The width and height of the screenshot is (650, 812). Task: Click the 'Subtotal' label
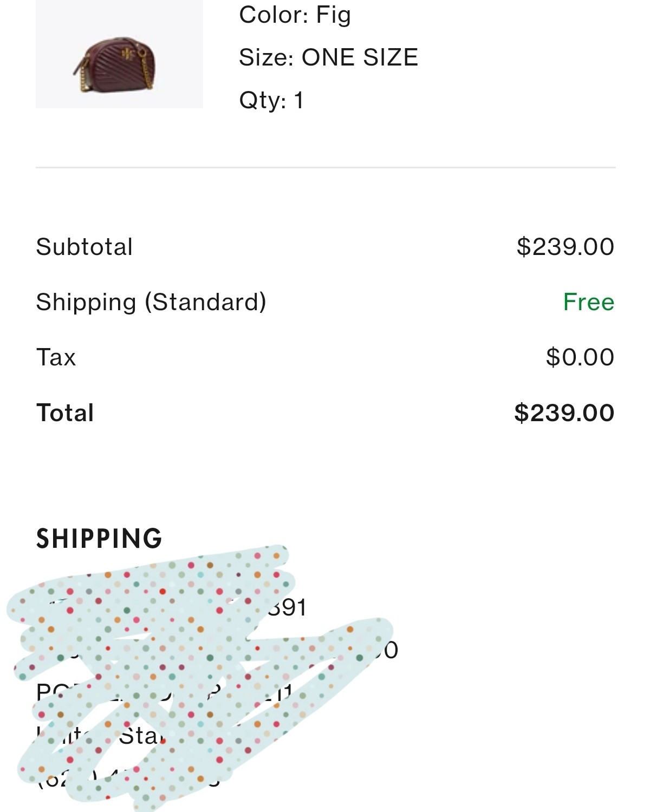pos(84,247)
